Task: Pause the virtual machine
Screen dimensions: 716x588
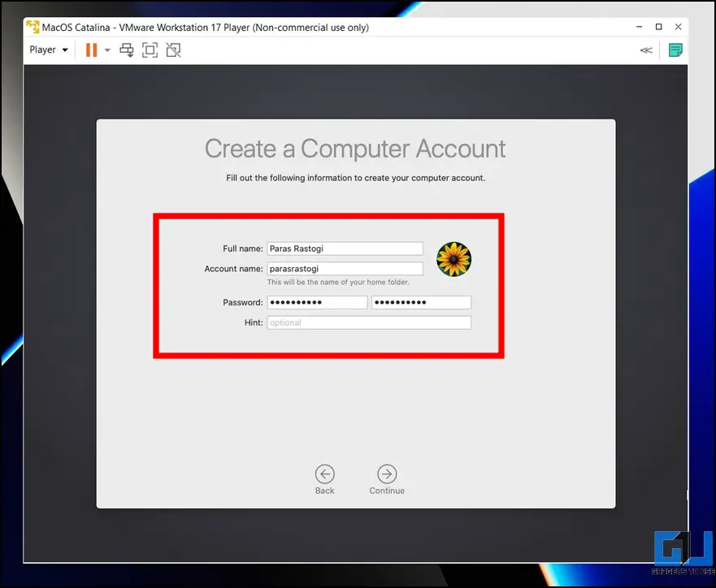Action: [91, 50]
